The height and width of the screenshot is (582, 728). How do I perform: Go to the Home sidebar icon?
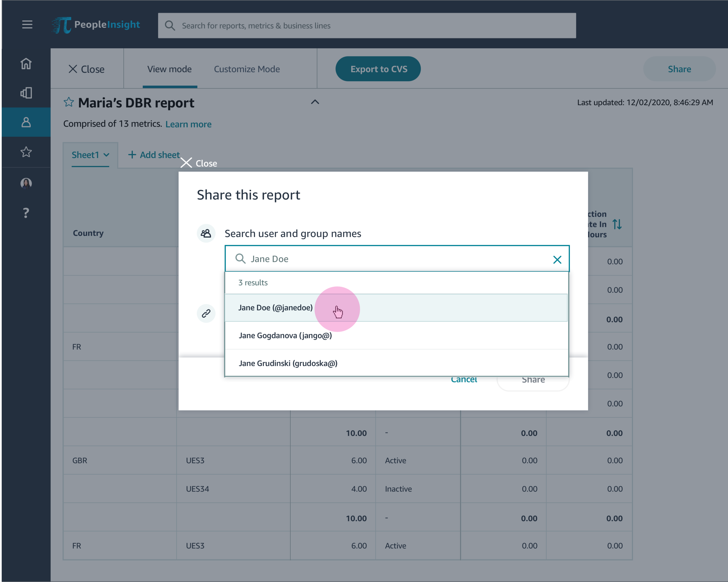26,63
